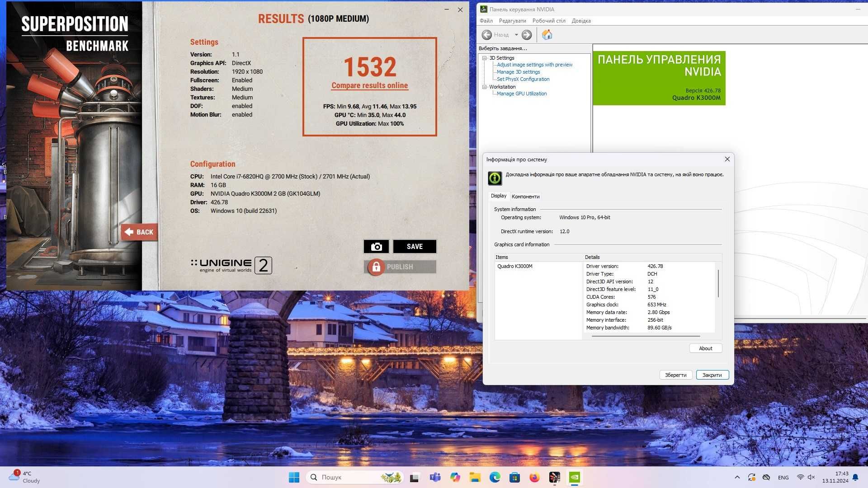
Task: Open the Wi-Fi network tray icon
Action: point(800,477)
